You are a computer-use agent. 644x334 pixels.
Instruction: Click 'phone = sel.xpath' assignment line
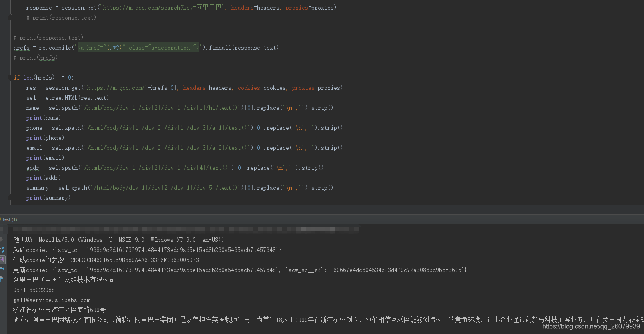pyautogui.click(x=185, y=128)
